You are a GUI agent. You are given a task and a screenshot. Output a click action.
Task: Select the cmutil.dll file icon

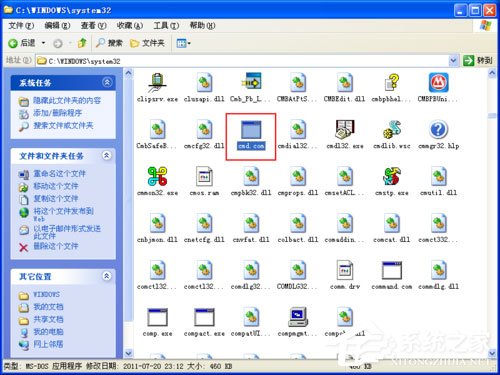438,176
